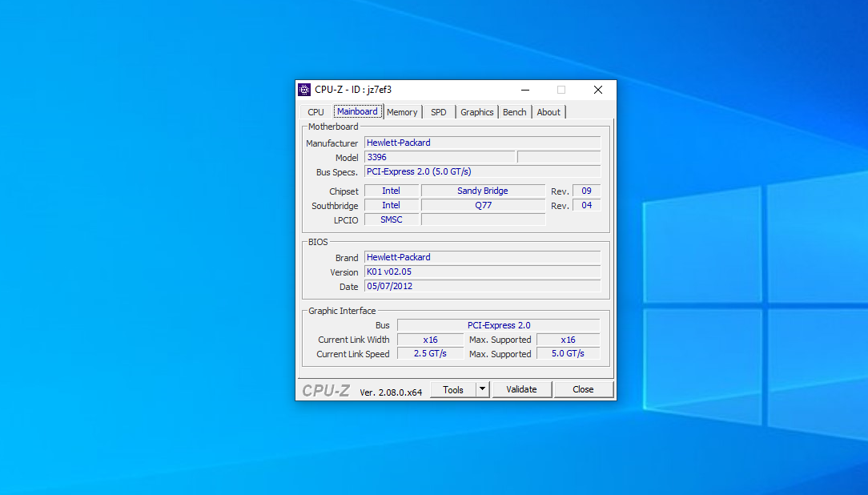Select the SPD tab
Screen dimensions: 868x495
[439, 112]
